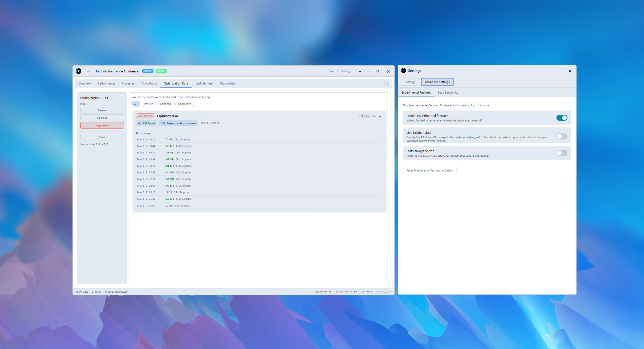Enable Stats always on top toggle
Viewport: 644px width, 349px height.
point(562,153)
